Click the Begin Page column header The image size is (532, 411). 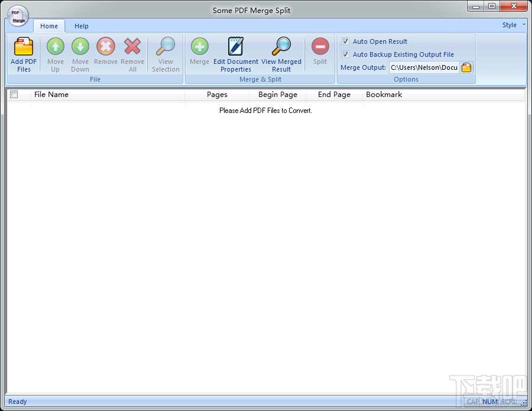click(x=278, y=95)
